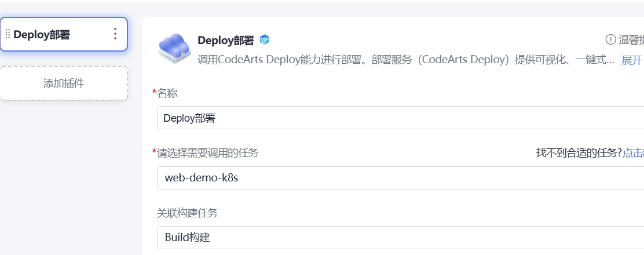Click the 请选择需要调用的任务 label

click(x=207, y=153)
